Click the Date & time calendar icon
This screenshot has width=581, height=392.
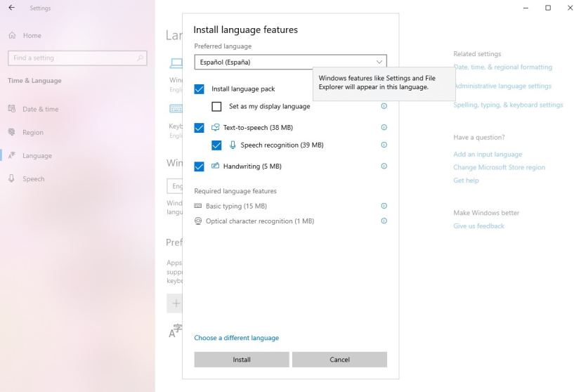coord(12,109)
